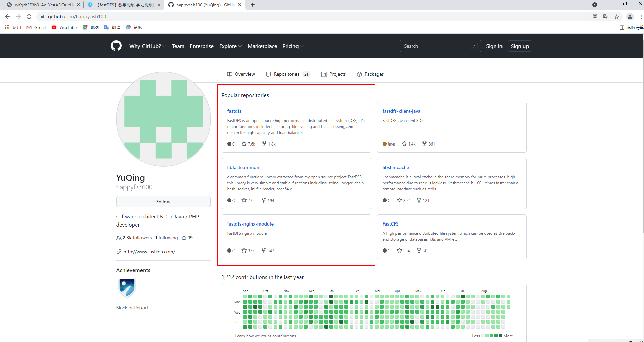Click the Sign in link

point(494,46)
